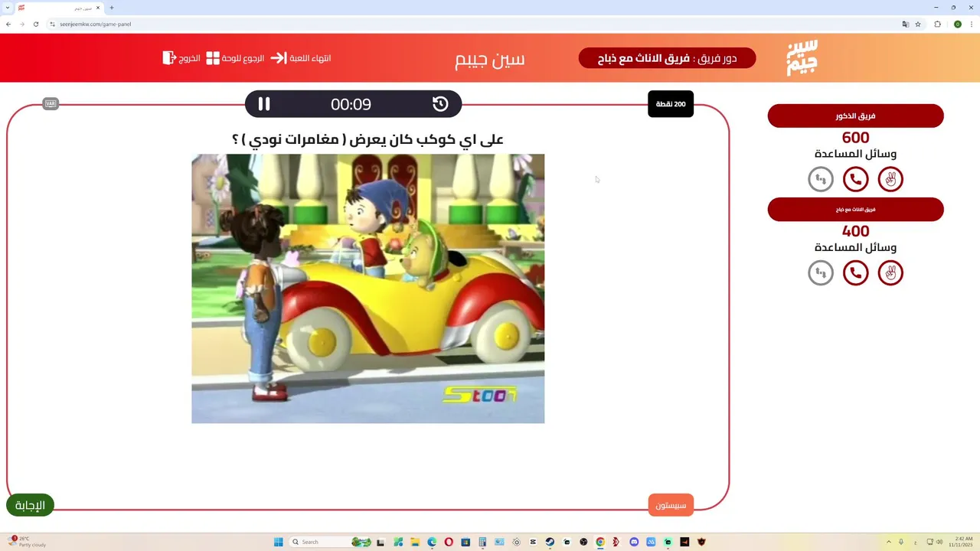Viewport: 980px width, 551px height.
Task: Go back with the browser back arrow
Action: [x=8, y=24]
